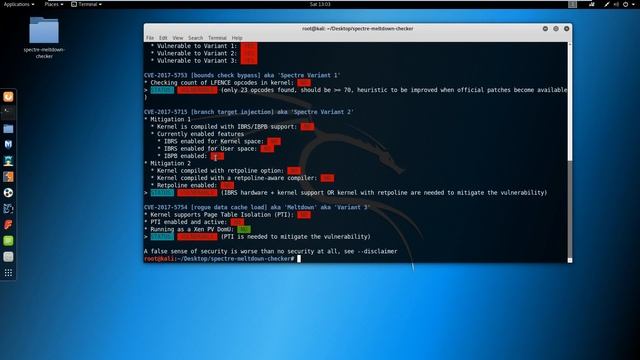Open the Firefox browser in the dock
640x360 pixels.
[x=8, y=97]
